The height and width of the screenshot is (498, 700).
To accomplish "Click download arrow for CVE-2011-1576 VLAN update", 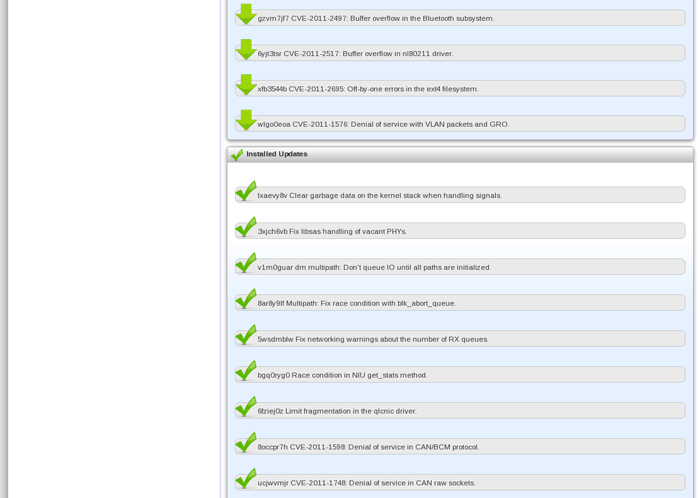I will tap(246, 121).
